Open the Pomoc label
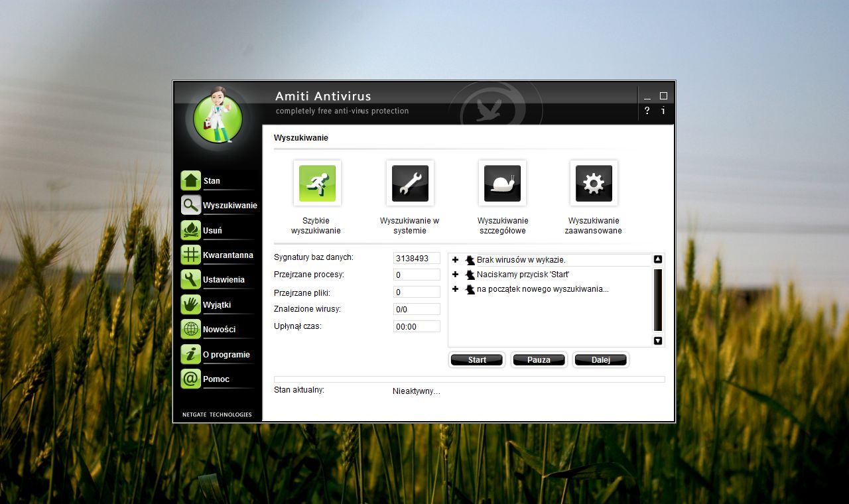The width and height of the screenshot is (849, 504). [x=216, y=379]
